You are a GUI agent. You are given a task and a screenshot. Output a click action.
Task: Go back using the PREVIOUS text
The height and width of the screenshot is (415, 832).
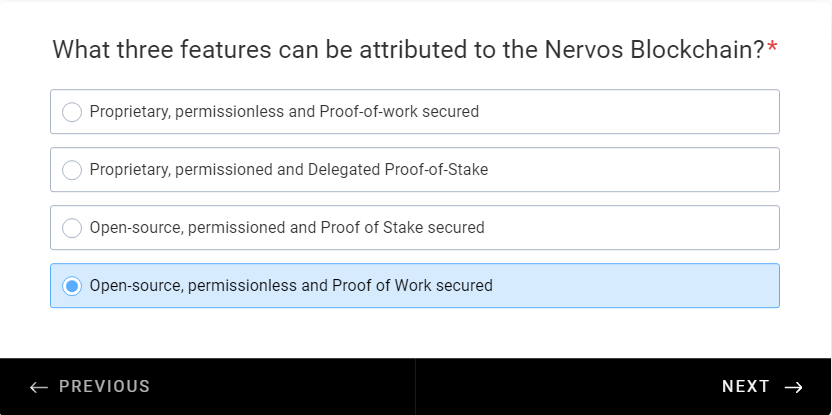105,386
